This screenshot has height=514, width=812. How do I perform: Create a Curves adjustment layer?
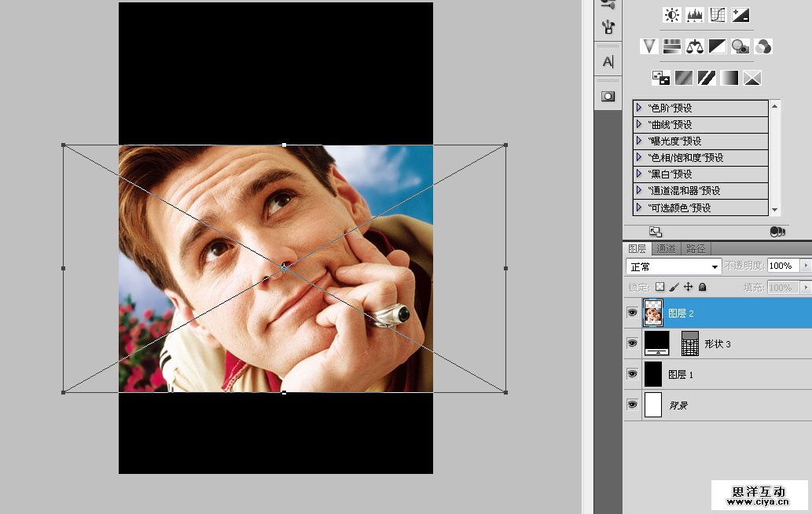point(717,15)
